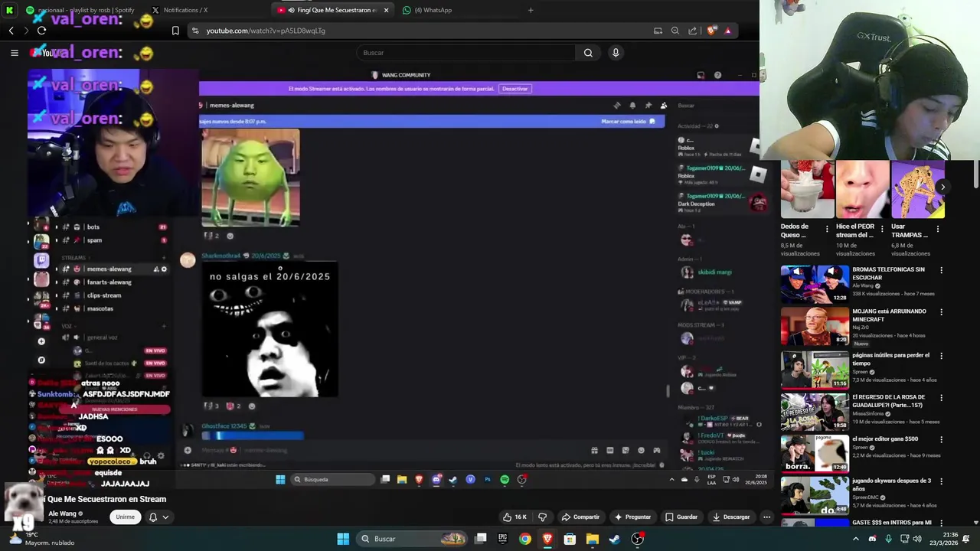This screenshot has width=980, height=551.
Task: Switch to Spotify nacionaal playlist tab
Action: point(80,10)
